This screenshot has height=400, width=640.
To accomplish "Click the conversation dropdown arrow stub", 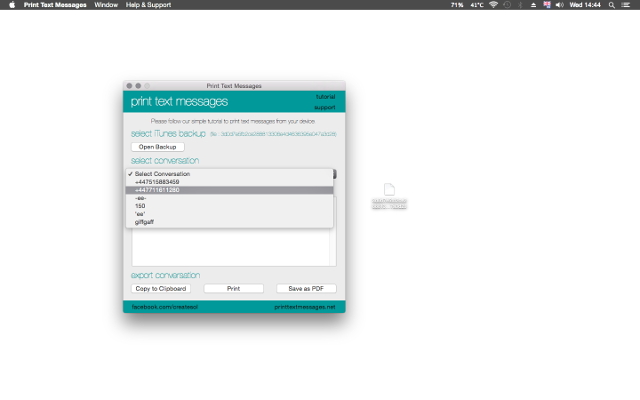I will (x=335, y=174).
